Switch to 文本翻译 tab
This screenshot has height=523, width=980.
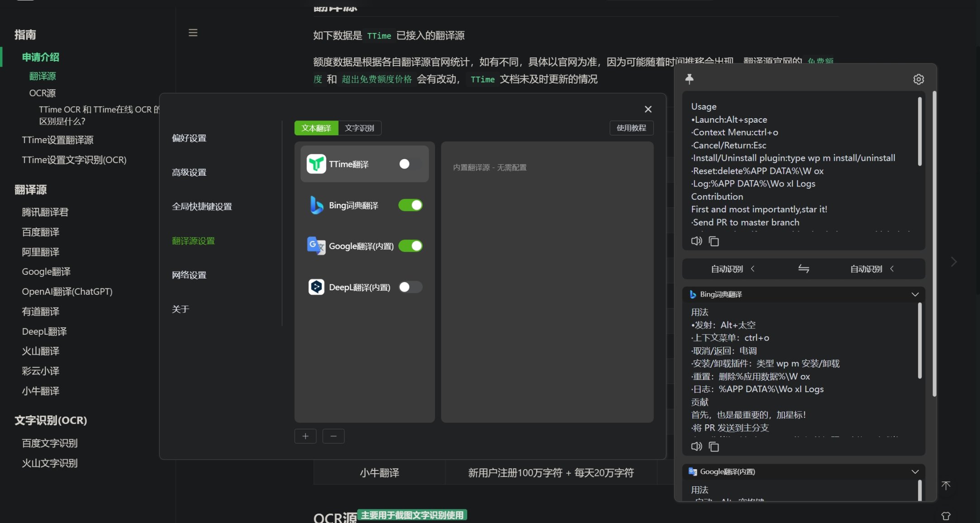click(316, 128)
